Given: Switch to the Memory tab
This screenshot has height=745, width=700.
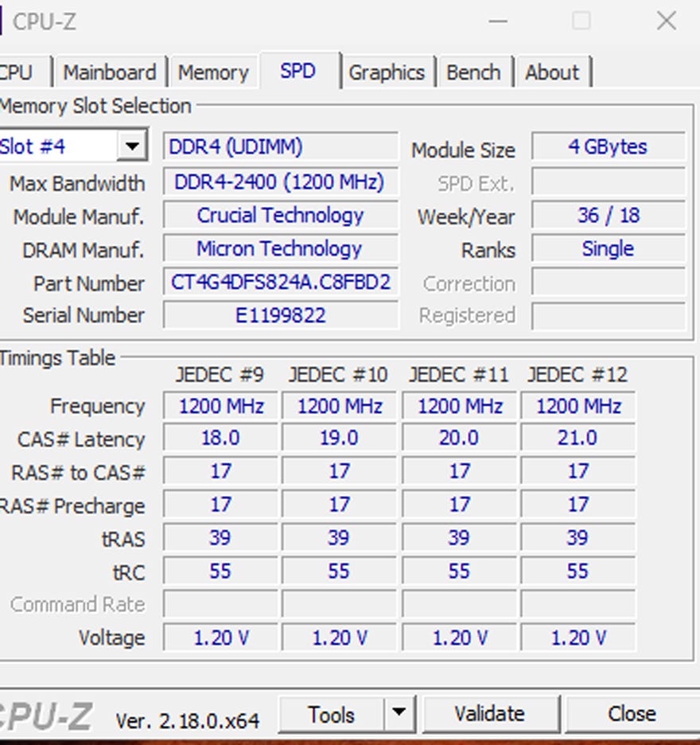Looking at the screenshot, I should (213, 72).
